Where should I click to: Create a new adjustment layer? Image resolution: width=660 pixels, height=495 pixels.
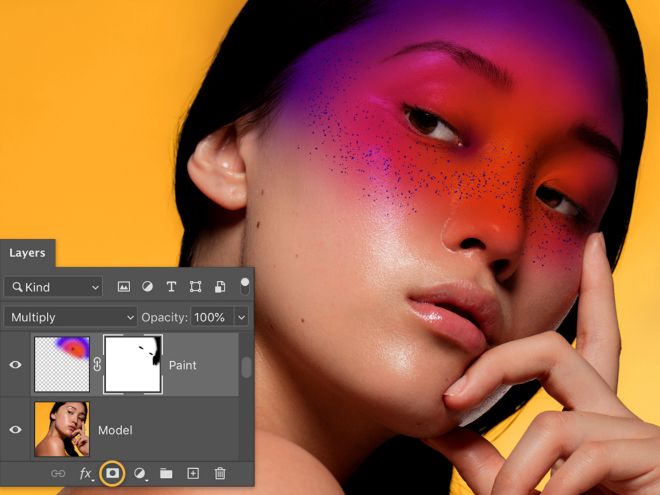140,473
